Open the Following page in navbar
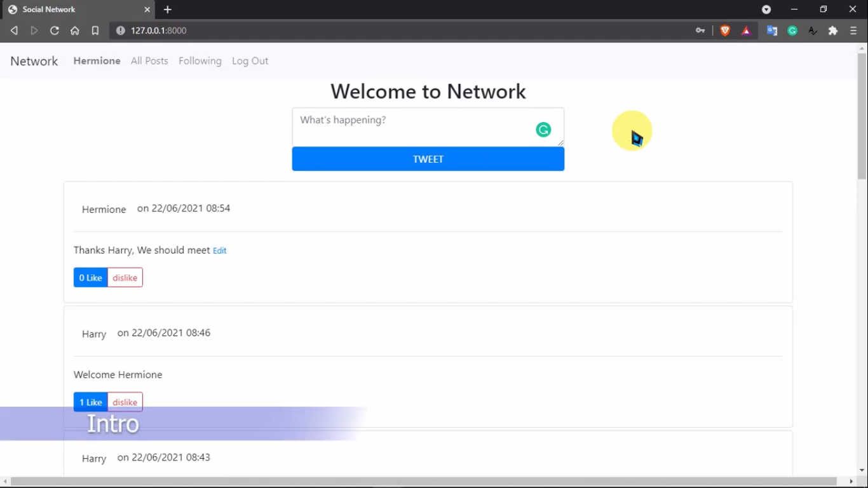The width and height of the screenshot is (868, 488). pos(200,61)
